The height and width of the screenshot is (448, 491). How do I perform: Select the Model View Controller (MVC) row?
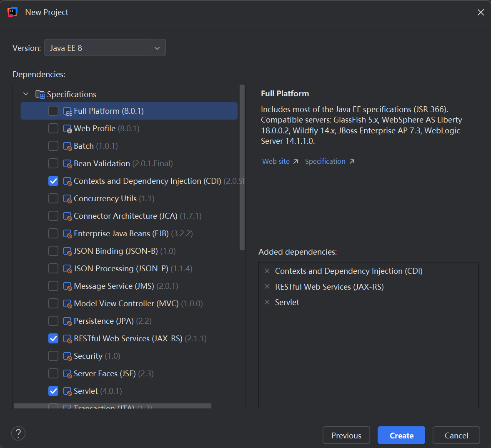click(x=129, y=304)
